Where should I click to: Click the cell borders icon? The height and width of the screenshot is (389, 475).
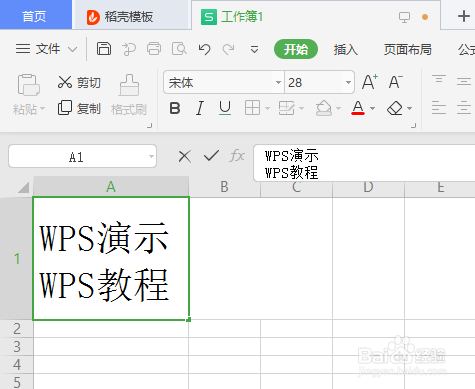[252, 108]
